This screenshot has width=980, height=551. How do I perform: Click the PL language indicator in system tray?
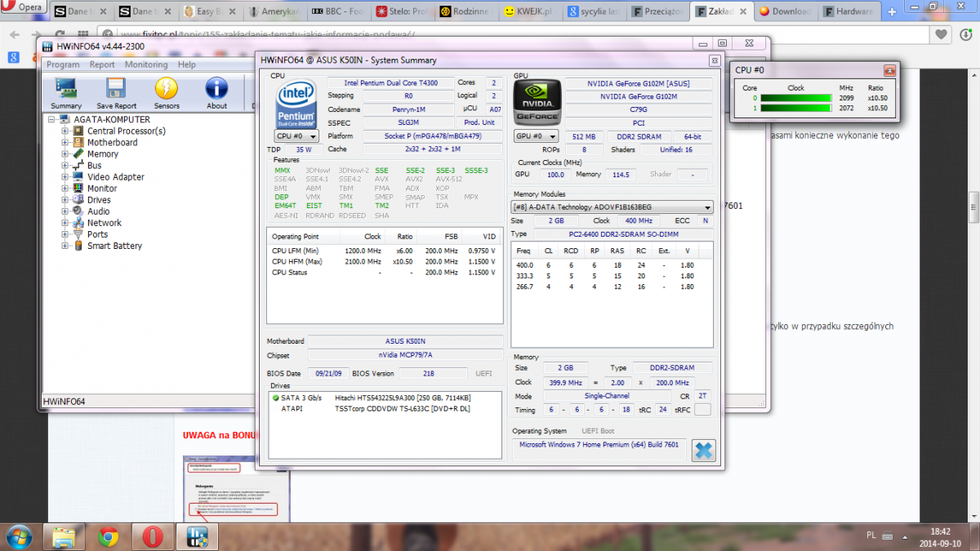pos(871,535)
